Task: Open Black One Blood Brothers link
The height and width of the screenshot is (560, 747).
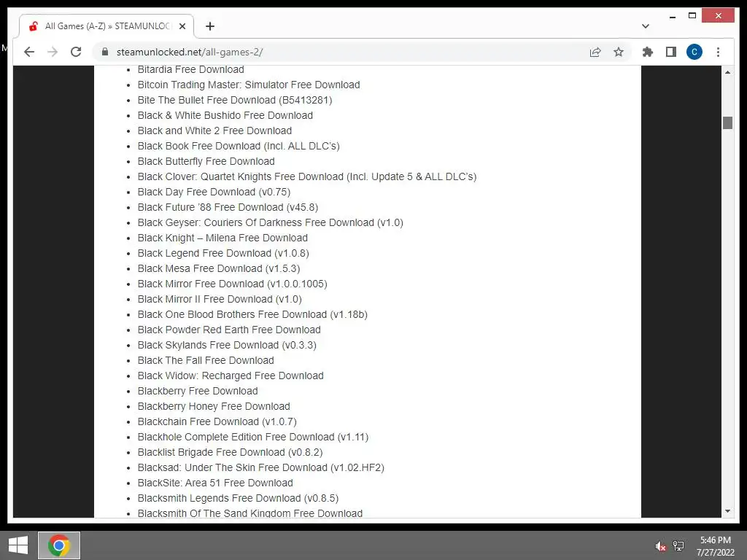Action: [x=252, y=314]
